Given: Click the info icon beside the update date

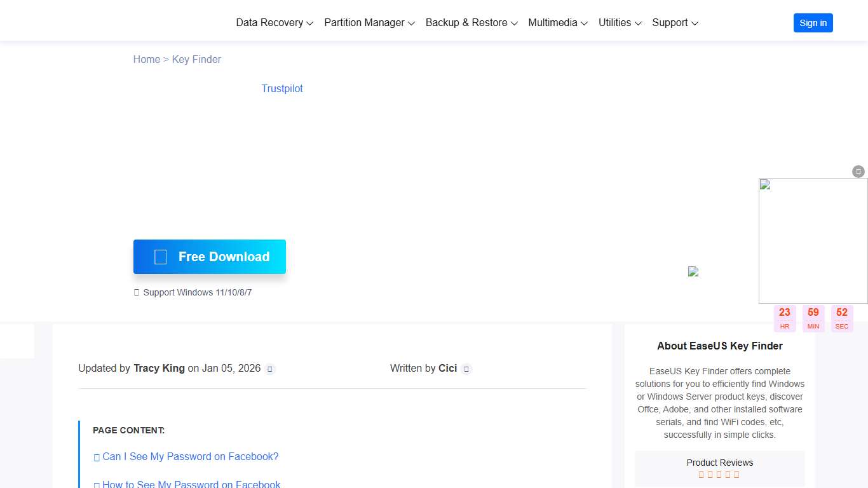Looking at the screenshot, I should [x=270, y=369].
